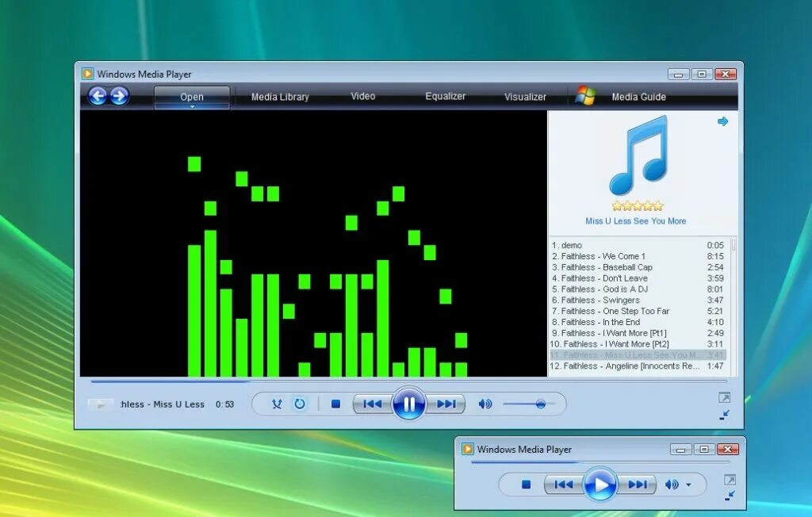Toggle repeat mode
Screen dimensions: 812x517
pos(300,404)
